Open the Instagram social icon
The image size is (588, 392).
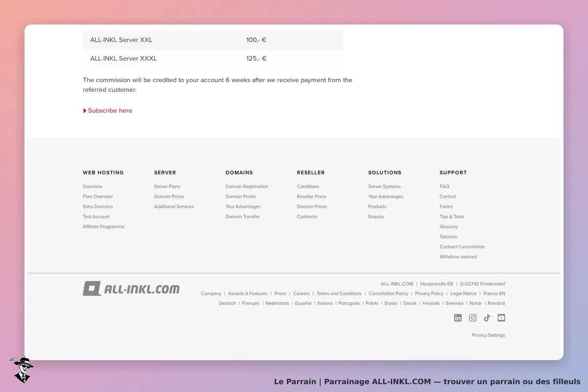click(x=473, y=318)
